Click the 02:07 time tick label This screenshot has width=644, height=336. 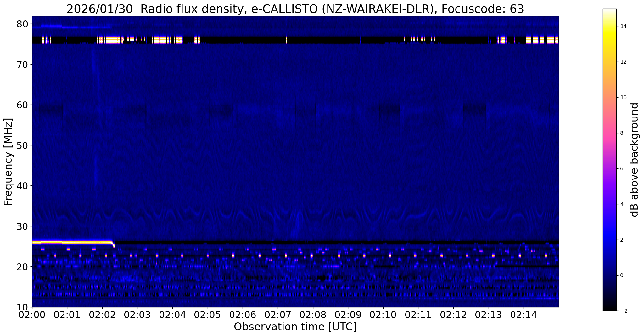pos(278,315)
